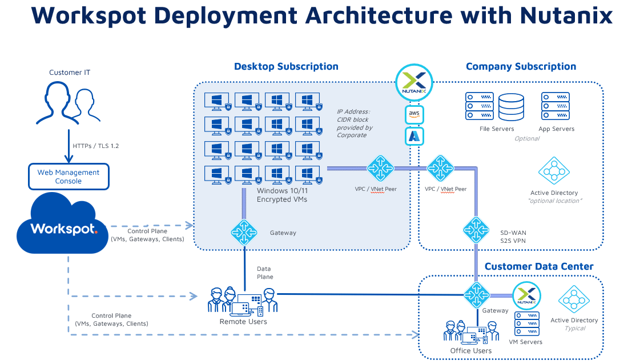Click the Windows 10/11 Encrypted VMs label
Screen dimensions: 644x364
(x=282, y=195)
